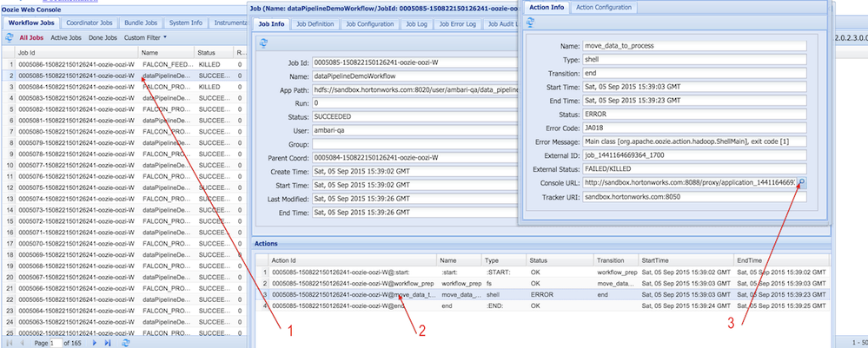Refresh the job list from the paging bar
The height and width of the screenshot is (348, 868).
click(126, 343)
